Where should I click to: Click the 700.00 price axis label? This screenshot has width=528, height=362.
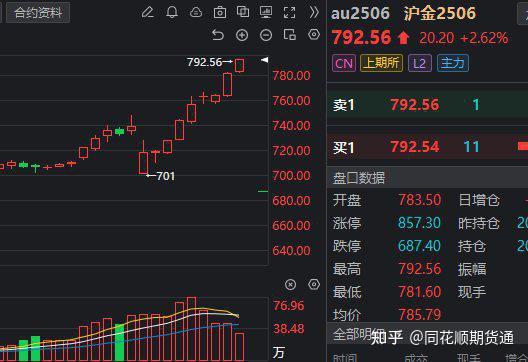coord(291,175)
